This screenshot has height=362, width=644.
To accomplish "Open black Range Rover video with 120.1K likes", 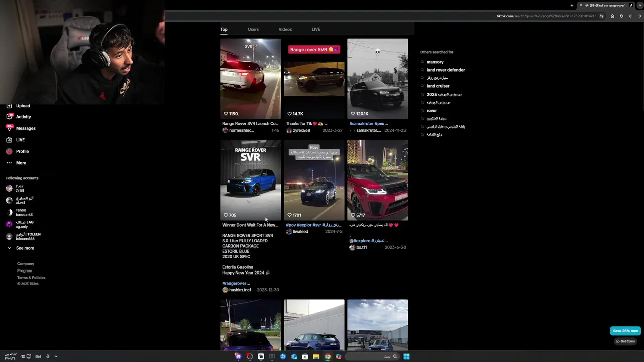I will click(x=377, y=78).
